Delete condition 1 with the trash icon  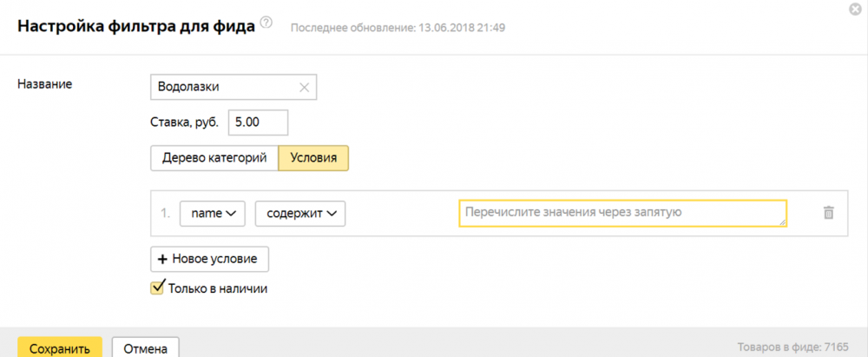tap(828, 213)
